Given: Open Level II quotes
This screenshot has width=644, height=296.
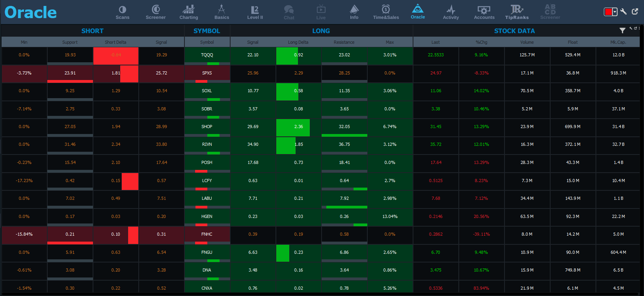Looking at the screenshot, I should tap(255, 12).
